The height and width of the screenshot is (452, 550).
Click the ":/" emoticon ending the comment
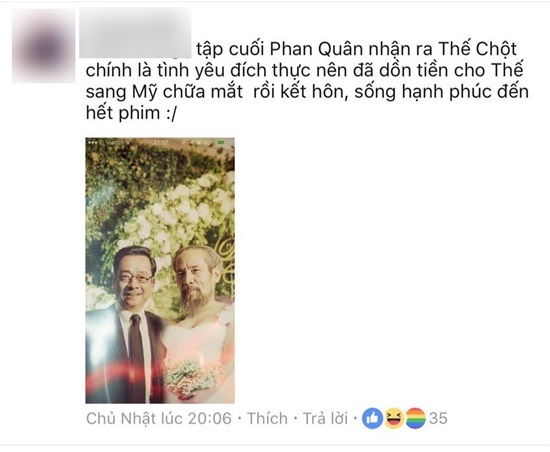(171, 113)
